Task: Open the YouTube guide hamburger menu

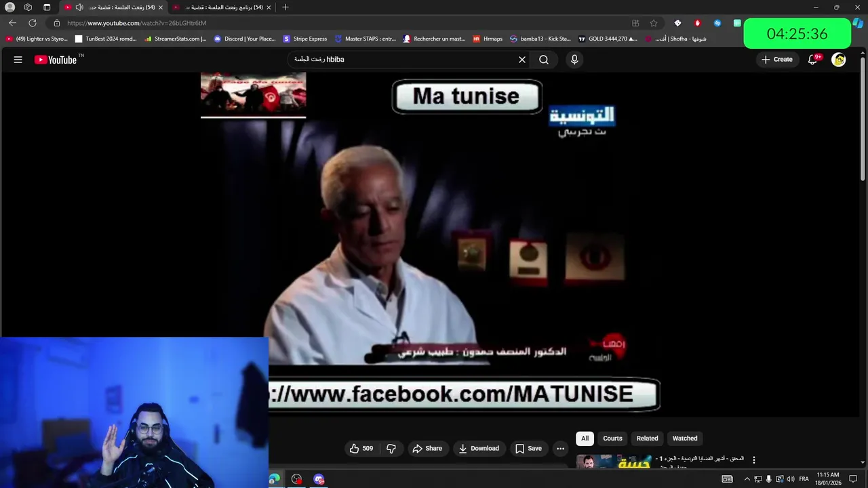Action: [18, 60]
